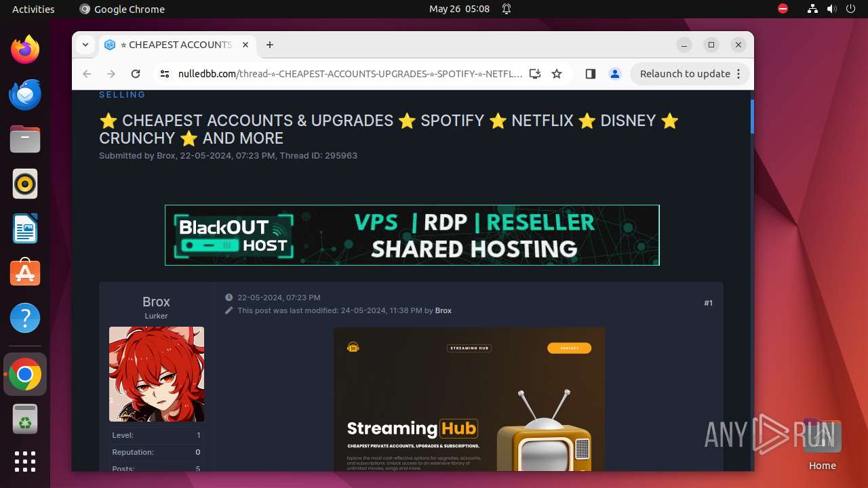Viewport: 868px width, 488px height.
Task: Open the Files manager in the dock
Action: coord(25,139)
